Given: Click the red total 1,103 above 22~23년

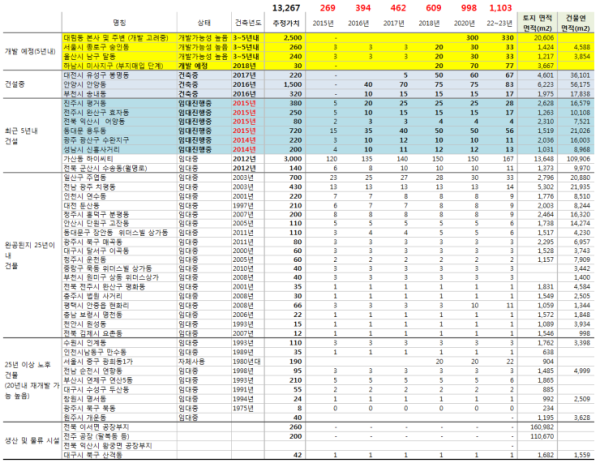Looking at the screenshot, I should [x=501, y=8].
